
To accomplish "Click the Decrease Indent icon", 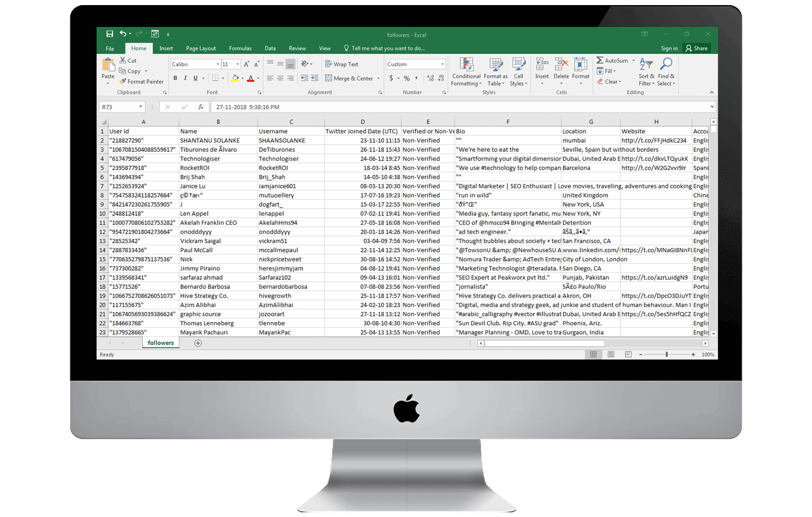I will [x=304, y=78].
